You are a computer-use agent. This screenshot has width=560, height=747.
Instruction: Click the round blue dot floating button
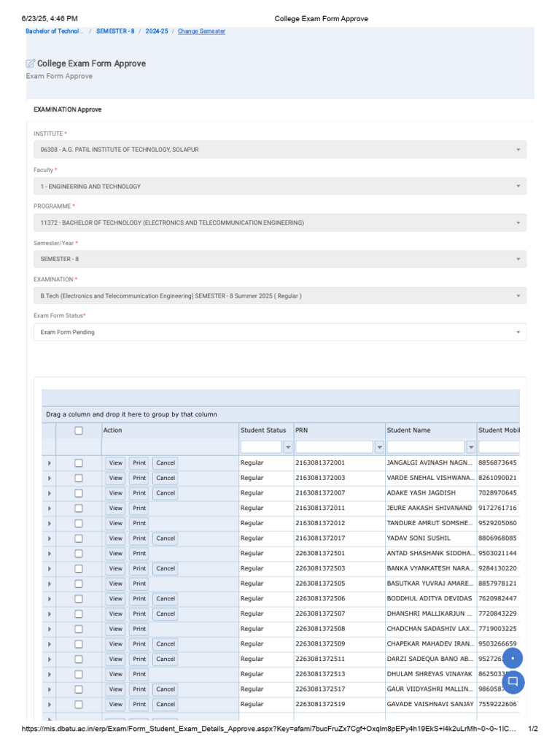513,659
